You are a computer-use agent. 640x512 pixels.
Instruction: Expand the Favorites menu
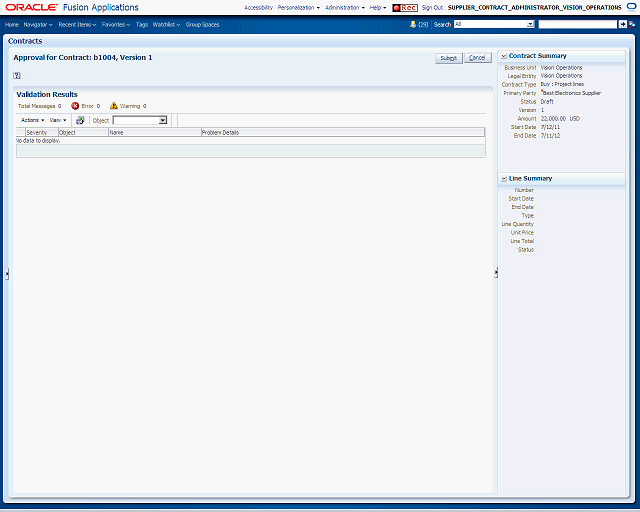tap(116, 24)
